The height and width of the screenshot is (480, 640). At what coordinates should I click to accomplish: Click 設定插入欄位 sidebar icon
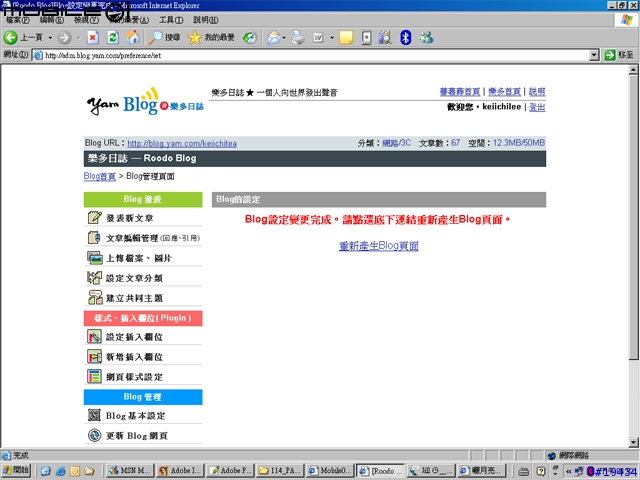[x=94, y=337]
